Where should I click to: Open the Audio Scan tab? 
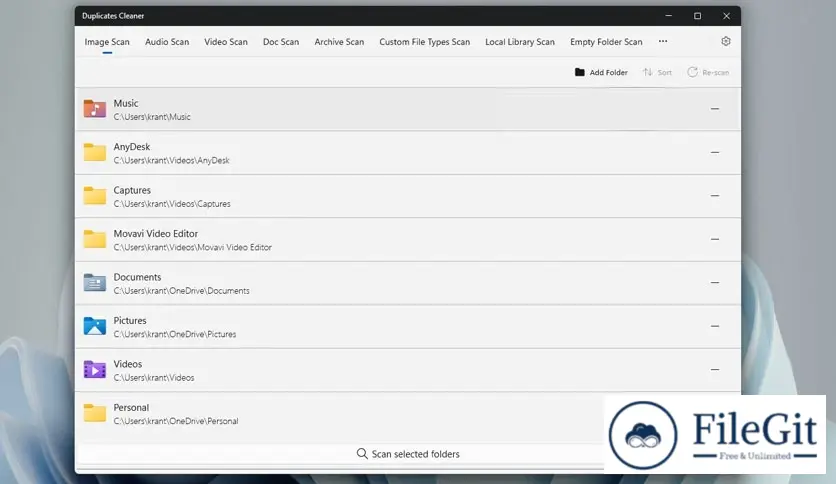tap(167, 42)
